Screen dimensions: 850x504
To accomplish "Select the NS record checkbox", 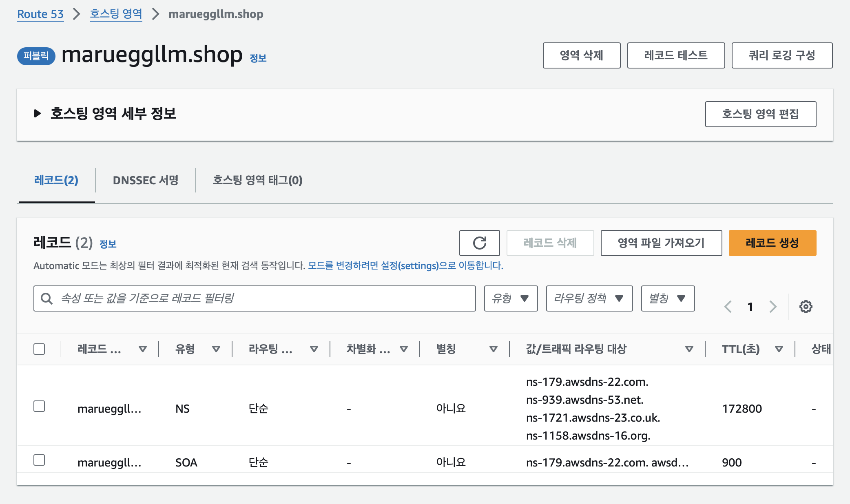I will click(x=39, y=407).
